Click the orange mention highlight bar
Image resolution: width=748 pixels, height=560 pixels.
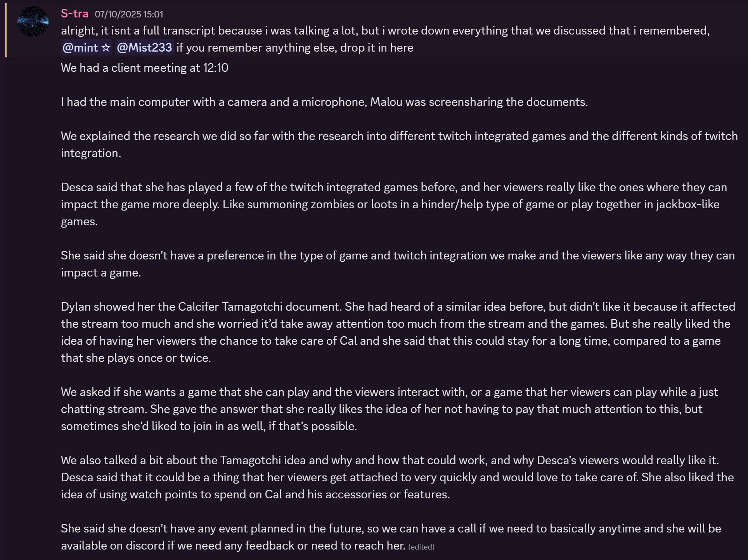6,30
